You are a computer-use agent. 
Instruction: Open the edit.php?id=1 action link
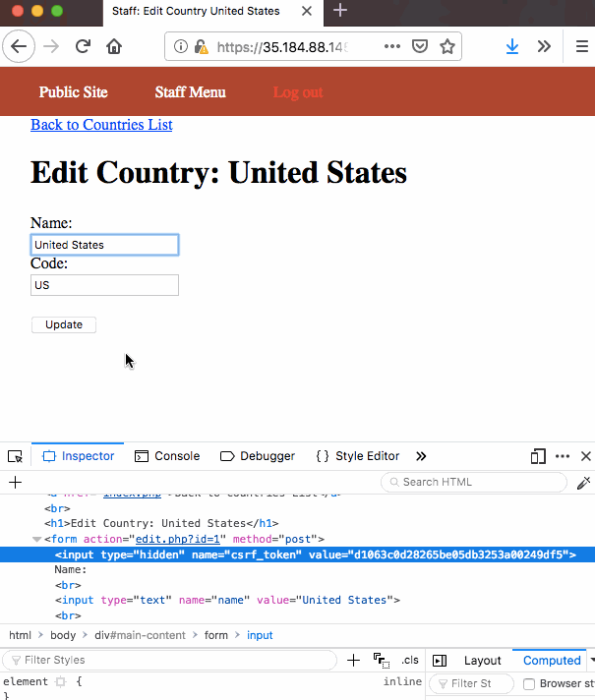point(178,540)
